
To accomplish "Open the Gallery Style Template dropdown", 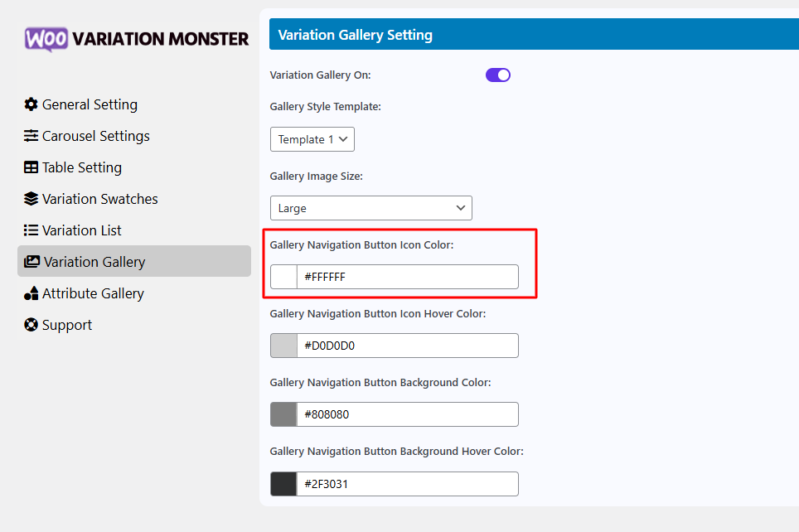I will pyautogui.click(x=312, y=139).
